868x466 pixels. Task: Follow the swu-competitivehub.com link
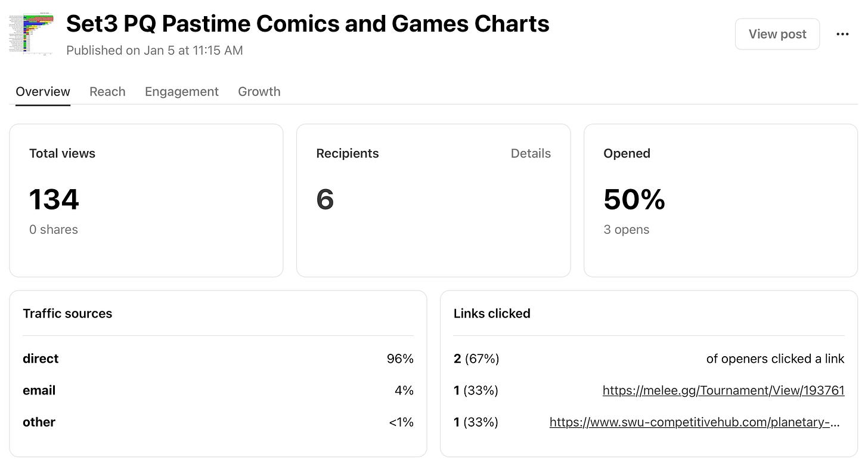pyautogui.click(x=695, y=422)
